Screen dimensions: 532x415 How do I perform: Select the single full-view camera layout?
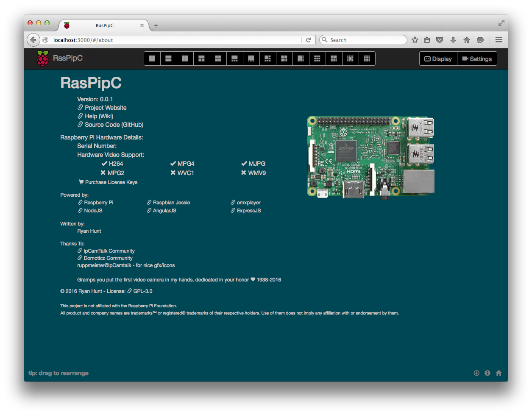pos(152,58)
